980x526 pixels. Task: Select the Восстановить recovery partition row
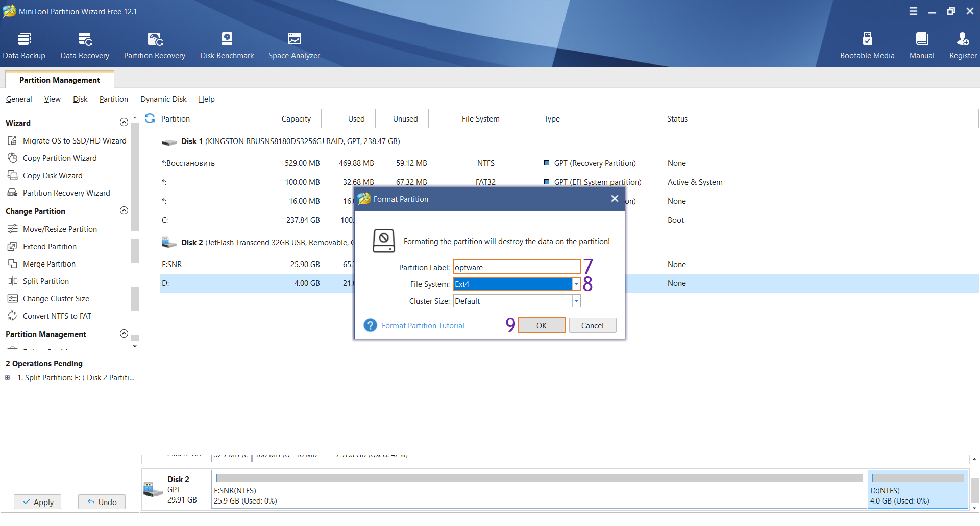click(x=569, y=163)
